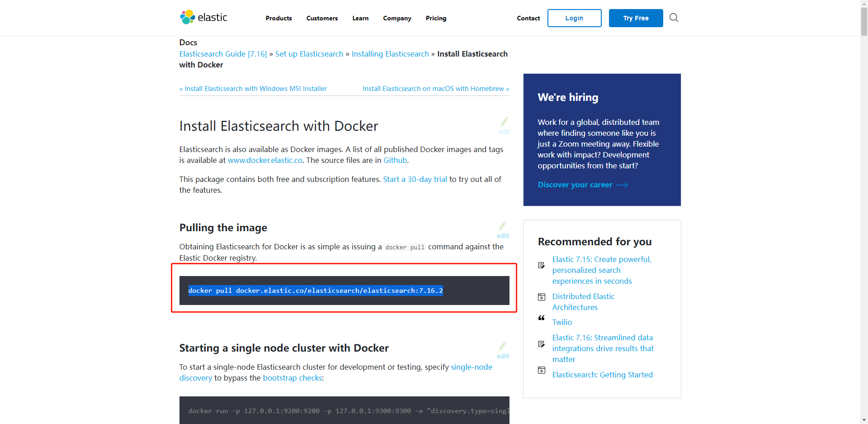Open Elasticsearch: Getting Started link
The image size is (868, 424).
602,375
